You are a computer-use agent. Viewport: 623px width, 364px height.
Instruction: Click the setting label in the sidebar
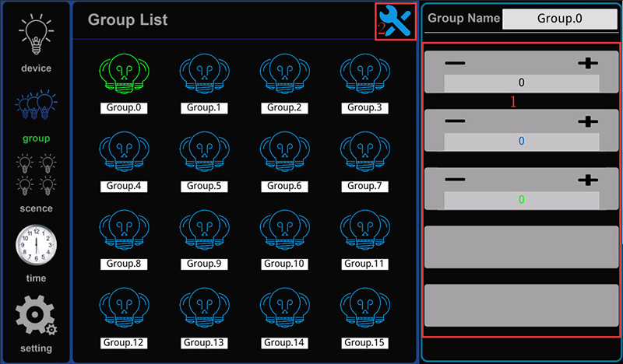[36, 348]
